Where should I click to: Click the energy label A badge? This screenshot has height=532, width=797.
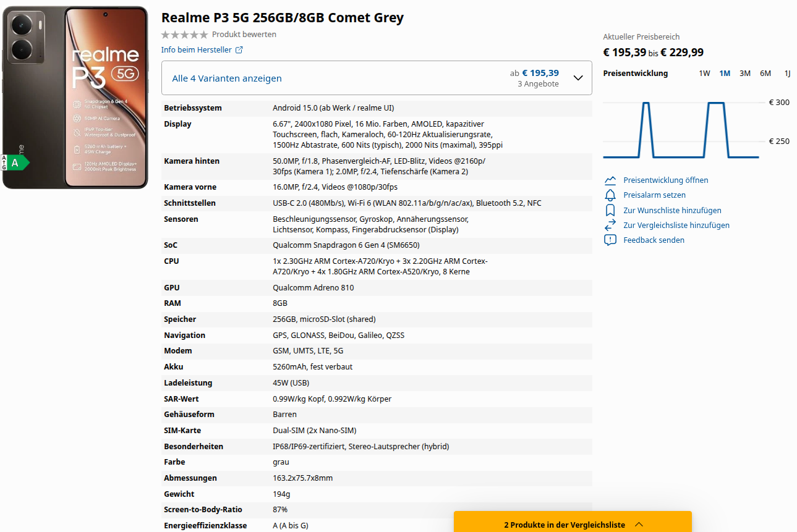click(x=15, y=163)
